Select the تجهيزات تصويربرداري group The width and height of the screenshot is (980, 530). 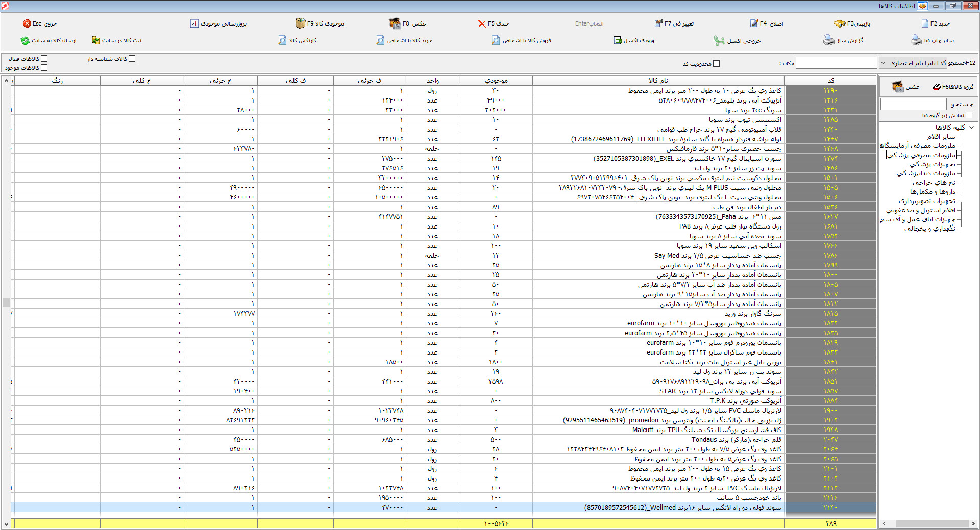click(927, 201)
